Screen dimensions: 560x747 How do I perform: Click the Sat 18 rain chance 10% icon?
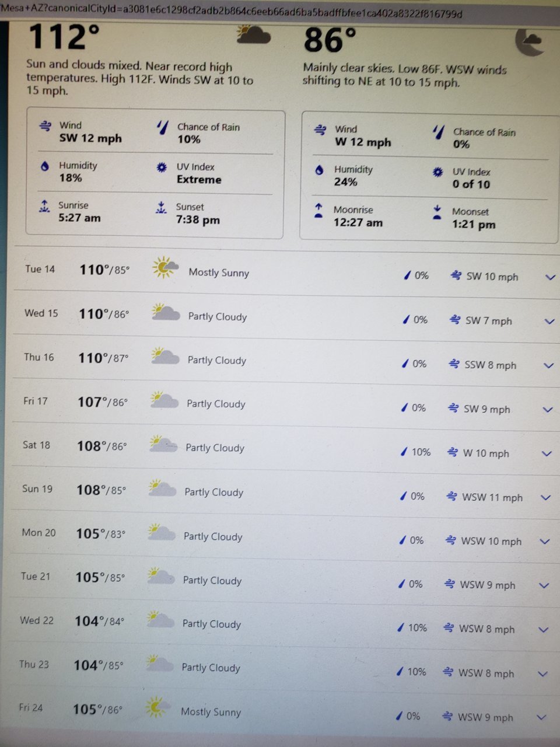[403, 452]
